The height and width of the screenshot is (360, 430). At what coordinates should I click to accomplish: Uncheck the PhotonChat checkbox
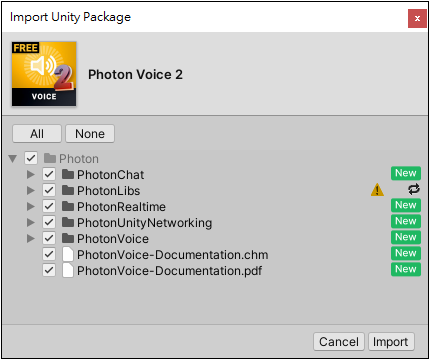coord(49,174)
